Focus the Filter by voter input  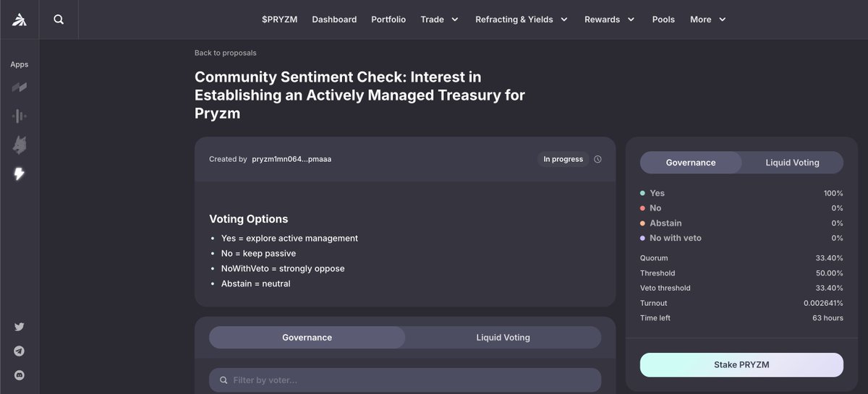pyautogui.click(x=405, y=380)
